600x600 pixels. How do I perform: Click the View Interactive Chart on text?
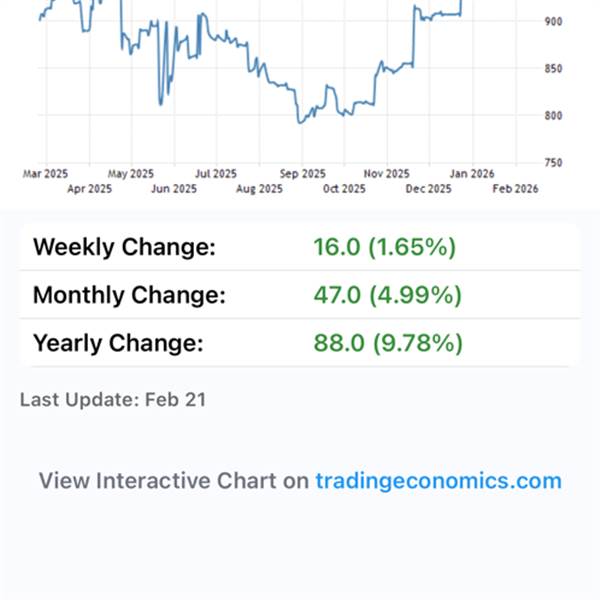(x=173, y=481)
